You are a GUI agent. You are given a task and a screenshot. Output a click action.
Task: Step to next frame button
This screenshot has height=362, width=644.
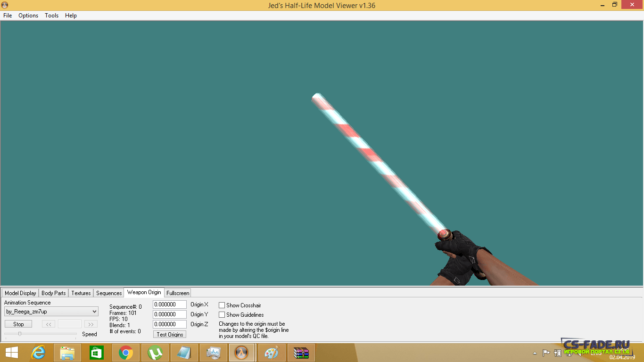pos(91,324)
